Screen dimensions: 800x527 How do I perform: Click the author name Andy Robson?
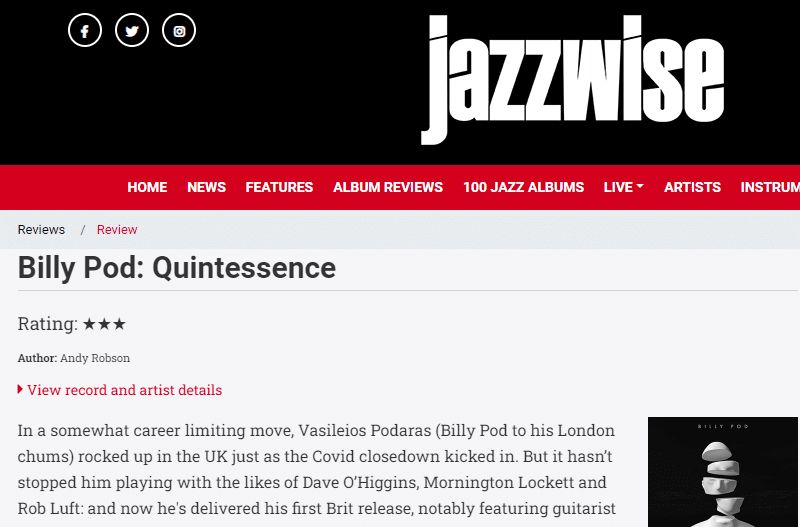(x=95, y=358)
